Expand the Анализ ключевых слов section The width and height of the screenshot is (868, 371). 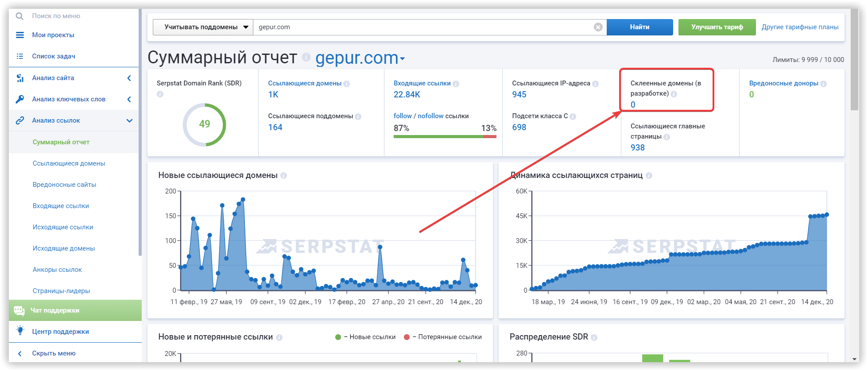click(129, 99)
